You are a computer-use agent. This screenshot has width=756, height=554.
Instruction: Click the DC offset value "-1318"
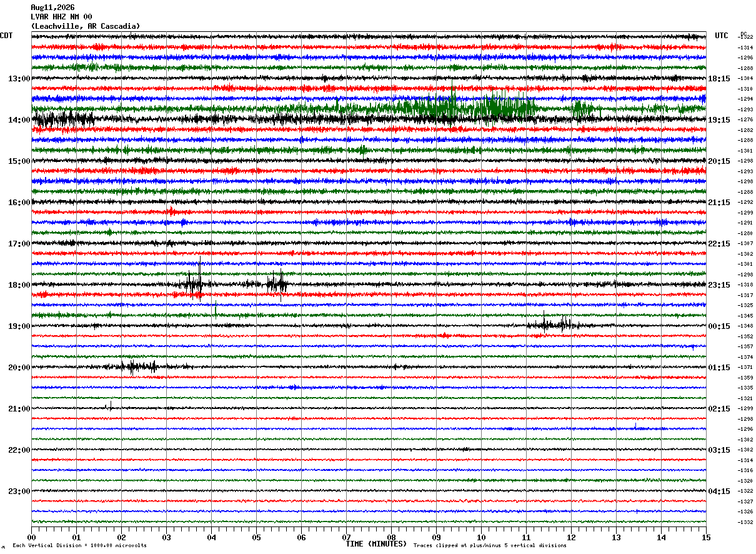(x=745, y=285)
